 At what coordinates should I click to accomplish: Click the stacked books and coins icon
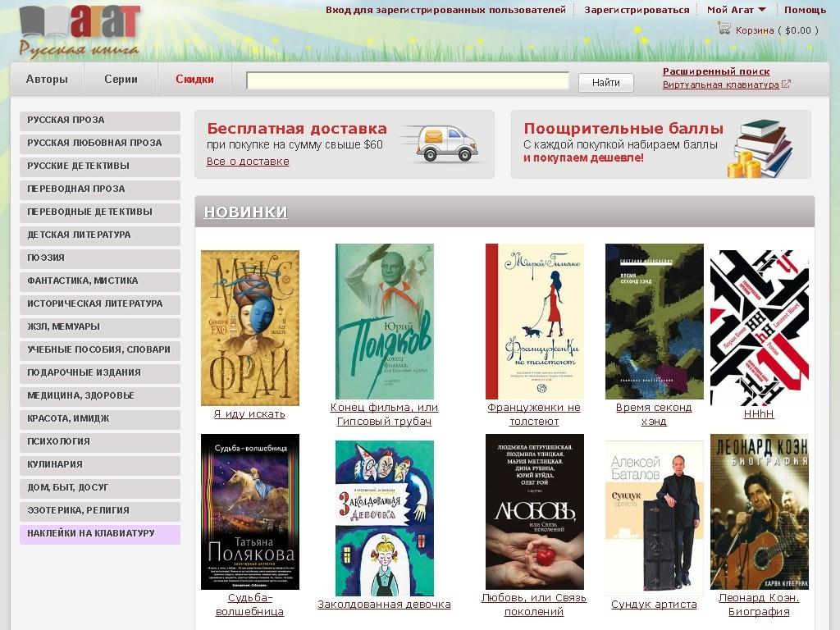pos(758,148)
